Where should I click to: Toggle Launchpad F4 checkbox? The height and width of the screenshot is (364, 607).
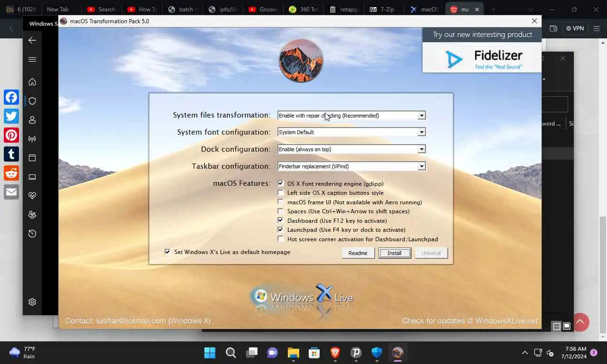[281, 230]
